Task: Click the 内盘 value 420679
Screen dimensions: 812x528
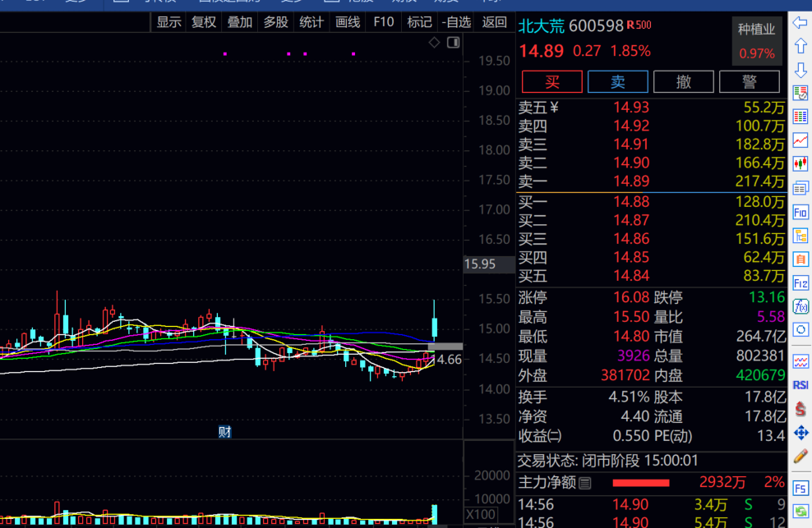Action: tap(761, 375)
